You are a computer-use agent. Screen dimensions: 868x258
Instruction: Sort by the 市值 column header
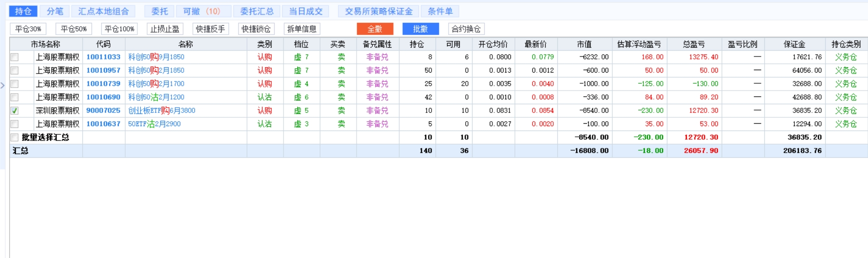(585, 44)
